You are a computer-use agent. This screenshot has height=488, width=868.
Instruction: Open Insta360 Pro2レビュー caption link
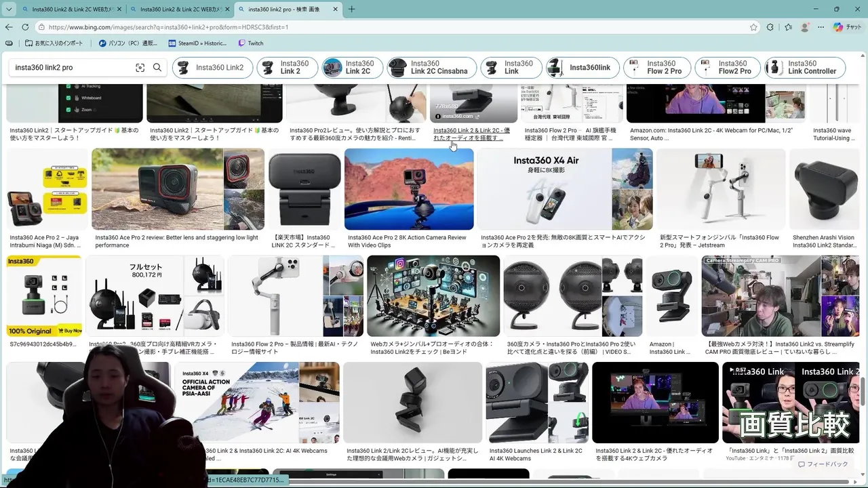coord(355,134)
